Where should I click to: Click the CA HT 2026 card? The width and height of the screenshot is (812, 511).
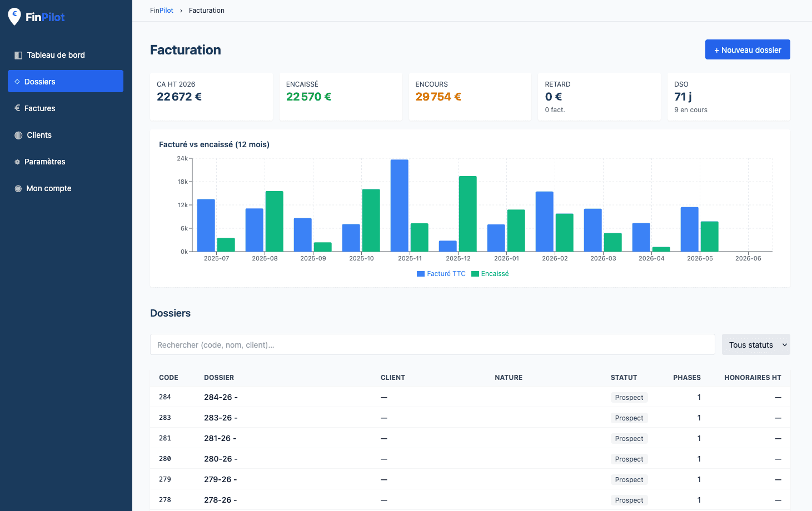pos(211,97)
